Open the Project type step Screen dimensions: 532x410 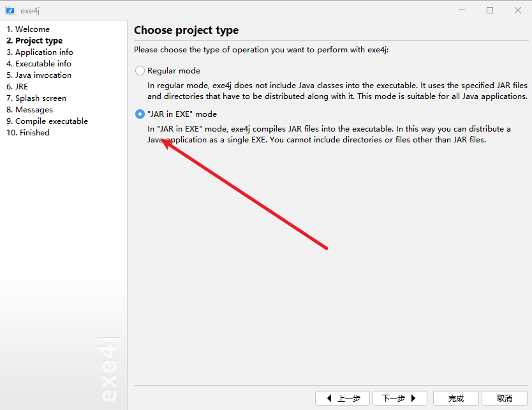click(x=34, y=41)
